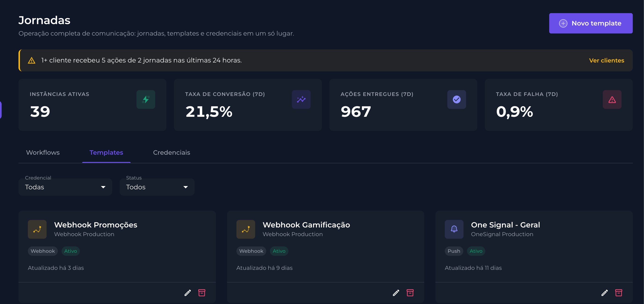Click the Instâncias Ativas value 39

(40, 111)
